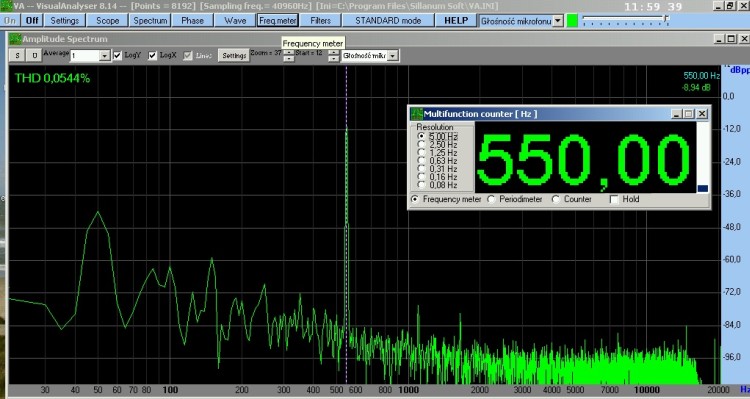
Task: Increase Start with the up stepper
Action: 333,53
